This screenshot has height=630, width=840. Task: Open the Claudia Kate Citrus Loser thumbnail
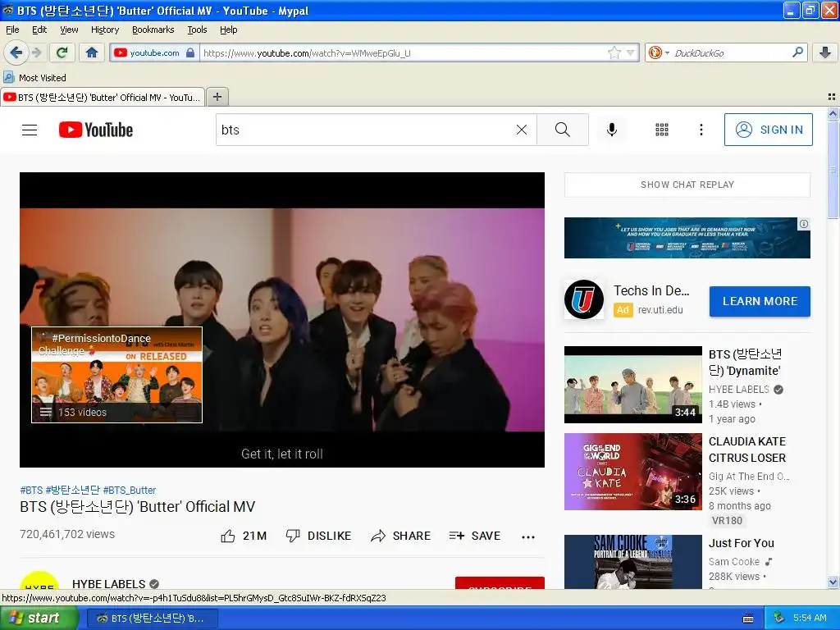(632, 472)
